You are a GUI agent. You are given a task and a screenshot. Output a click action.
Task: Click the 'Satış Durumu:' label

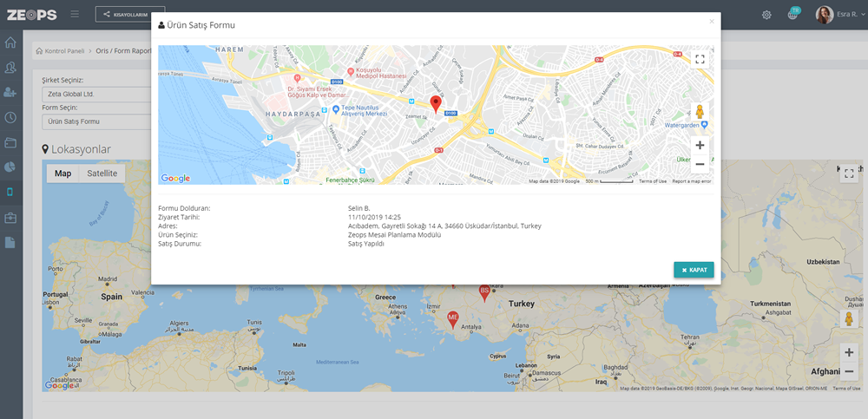coord(180,244)
